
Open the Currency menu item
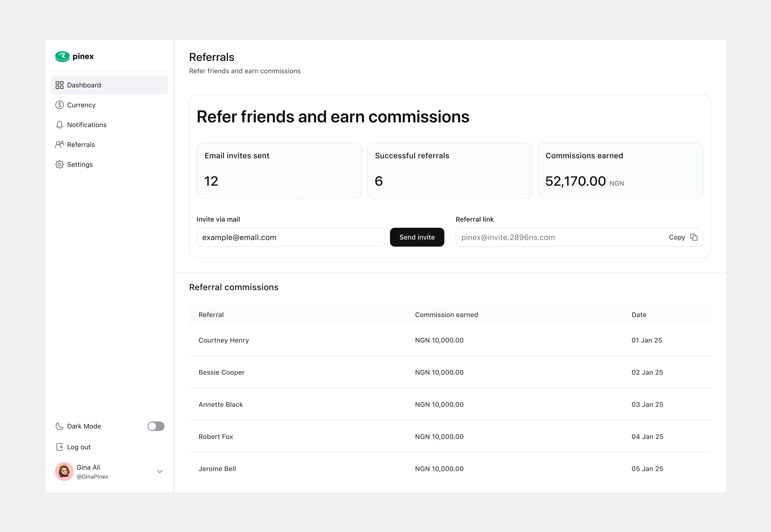click(81, 105)
